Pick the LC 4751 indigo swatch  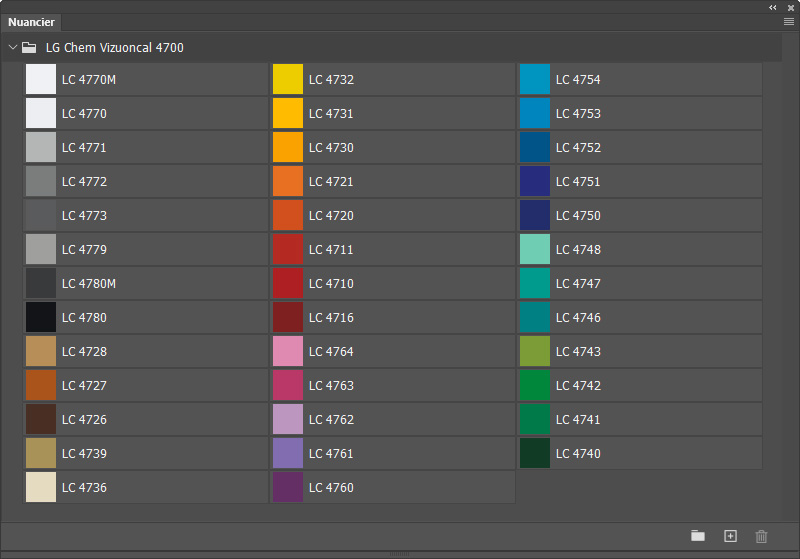point(535,181)
